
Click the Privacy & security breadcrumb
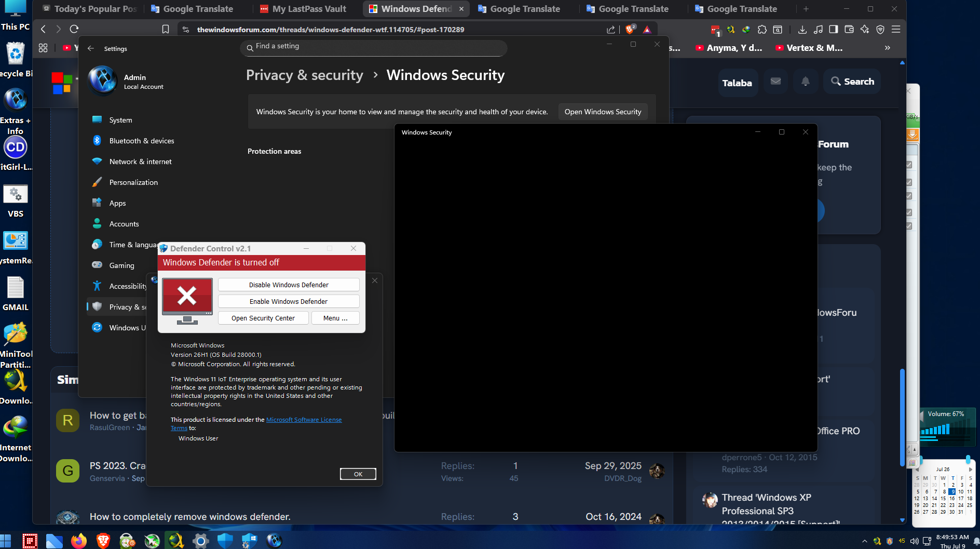(x=305, y=75)
